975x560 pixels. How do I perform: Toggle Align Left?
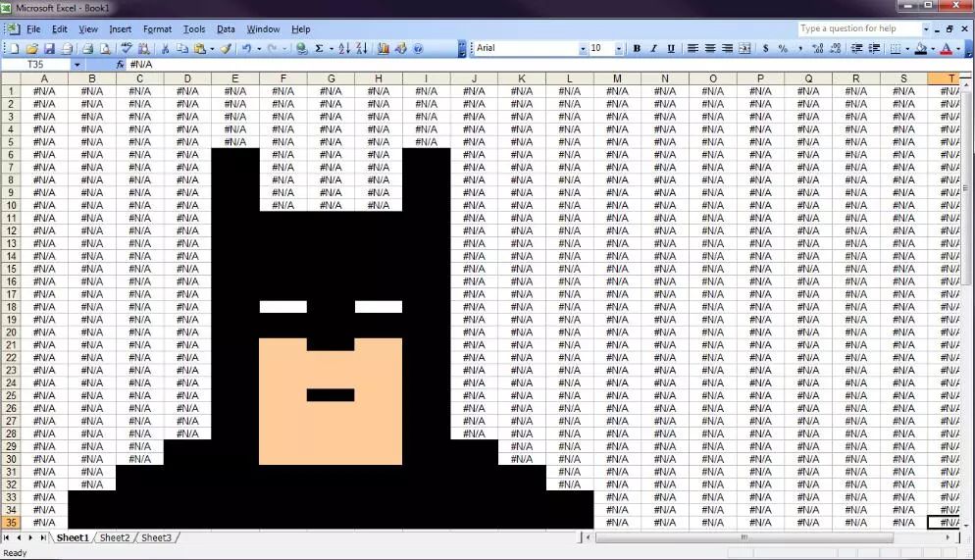tap(693, 48)
